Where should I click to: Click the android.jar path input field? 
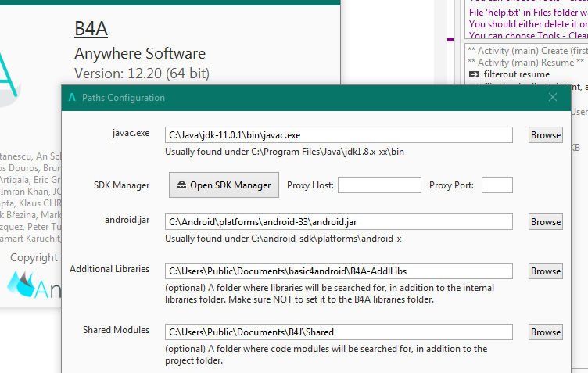pyautogui.click(x=339, y=222)
